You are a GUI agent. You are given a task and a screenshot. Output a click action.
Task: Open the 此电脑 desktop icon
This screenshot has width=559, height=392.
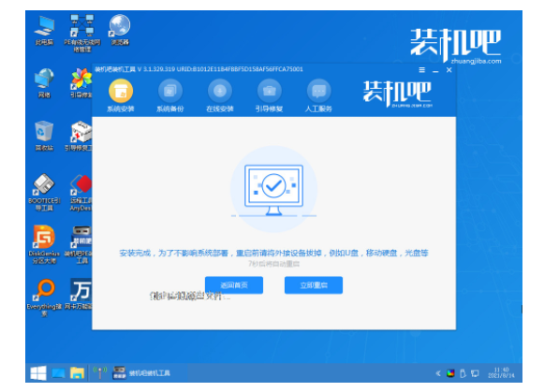[44, 30]
